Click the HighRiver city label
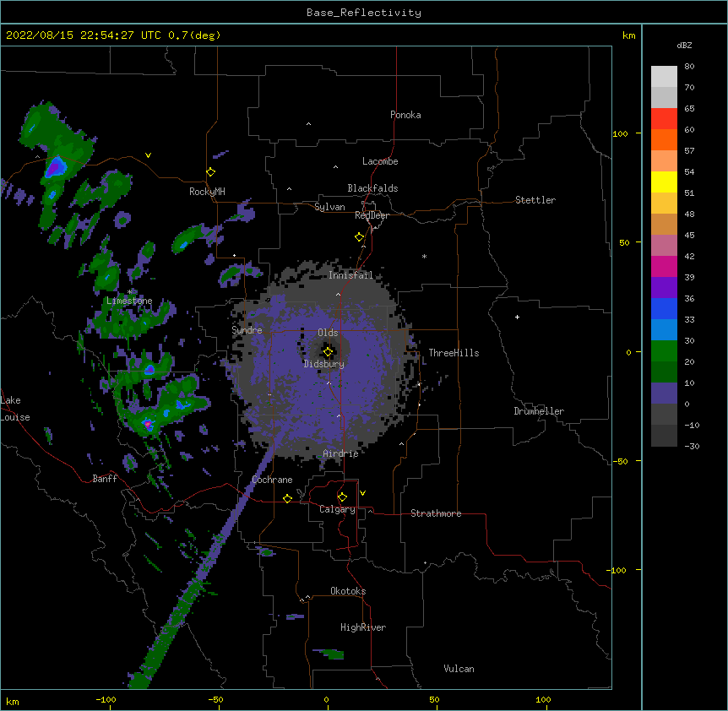The image size is (728, 711). (x=363, y=627)
